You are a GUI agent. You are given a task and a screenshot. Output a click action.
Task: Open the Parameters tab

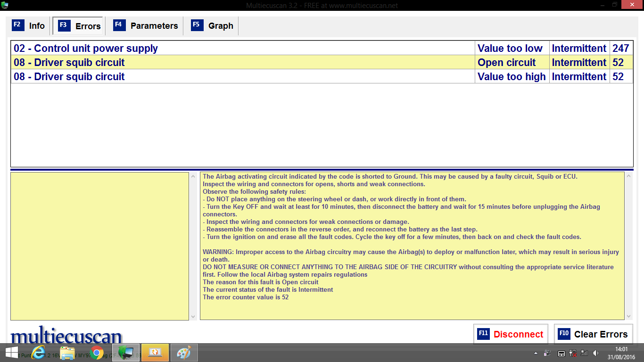click(146, 26)
